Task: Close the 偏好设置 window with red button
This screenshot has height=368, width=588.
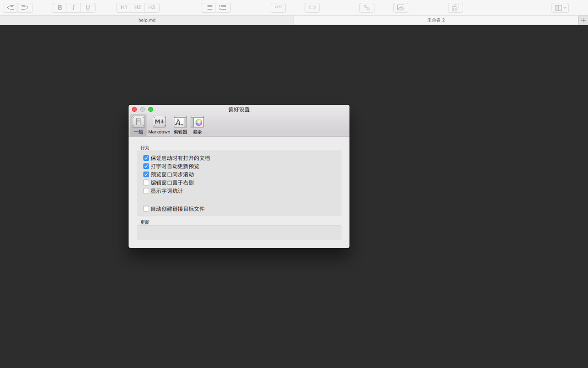Action: point(134,109)
